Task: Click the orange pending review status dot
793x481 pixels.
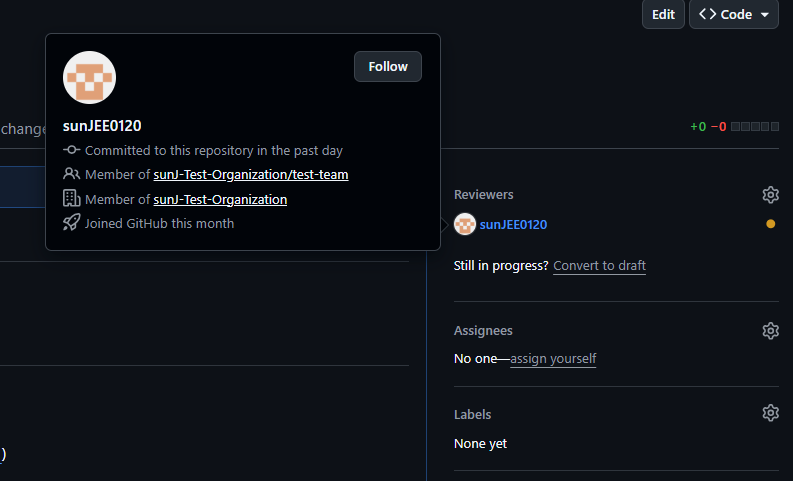Action: (x=770, y=224)
